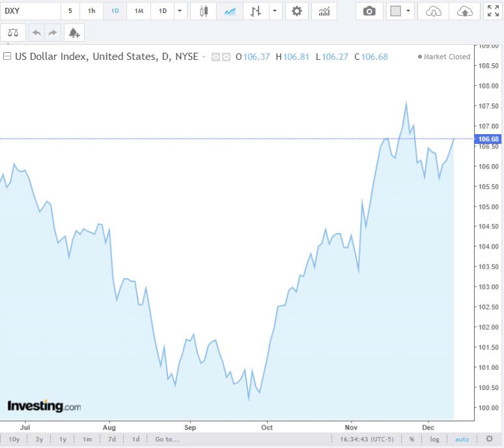Load chart using cloud download icon
Viewport: 504px width, 448px height.
(433, 11)
